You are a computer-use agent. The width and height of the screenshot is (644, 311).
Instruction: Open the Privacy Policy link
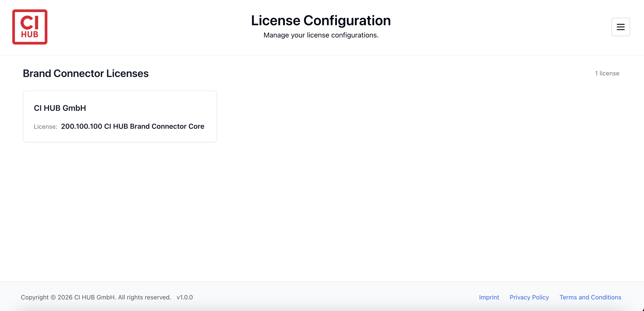529,297
